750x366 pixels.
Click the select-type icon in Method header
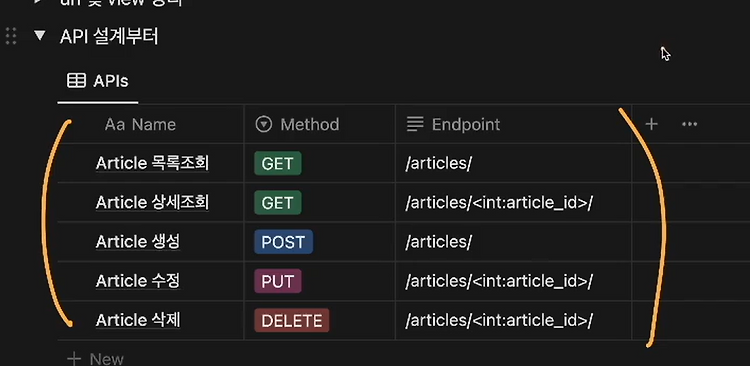tap(264, 124)
